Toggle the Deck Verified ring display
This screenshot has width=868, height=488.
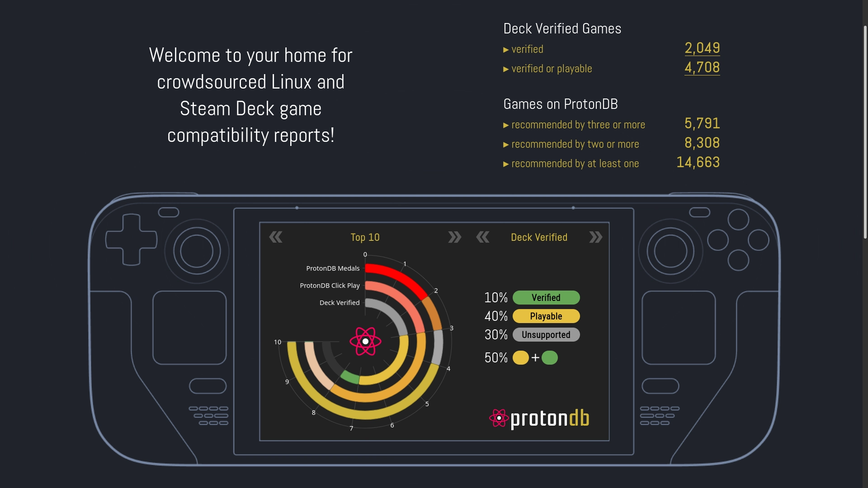(339, 303)
